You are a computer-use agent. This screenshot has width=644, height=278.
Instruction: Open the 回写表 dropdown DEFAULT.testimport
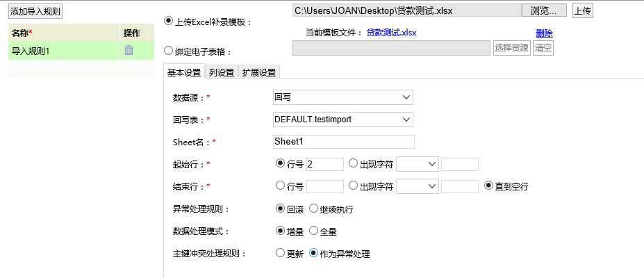tap(342, 120)
